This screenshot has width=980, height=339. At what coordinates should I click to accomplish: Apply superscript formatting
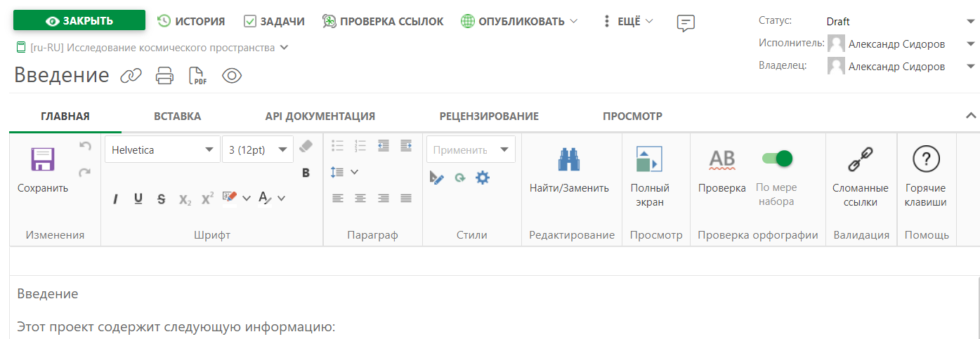pyautogui.click(x=207, y=199)
